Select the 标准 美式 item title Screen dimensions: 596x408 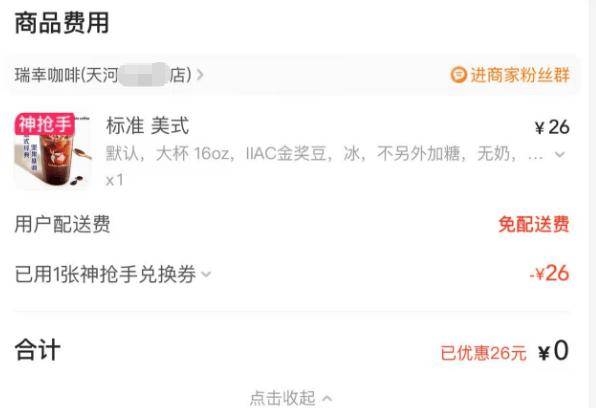147,126
